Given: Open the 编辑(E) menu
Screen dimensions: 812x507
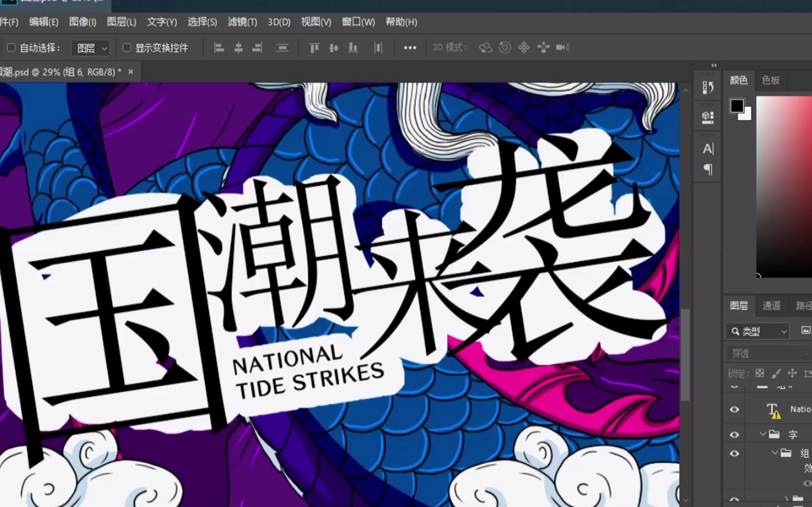Looking at the screenshot, I should click(43, 22).
